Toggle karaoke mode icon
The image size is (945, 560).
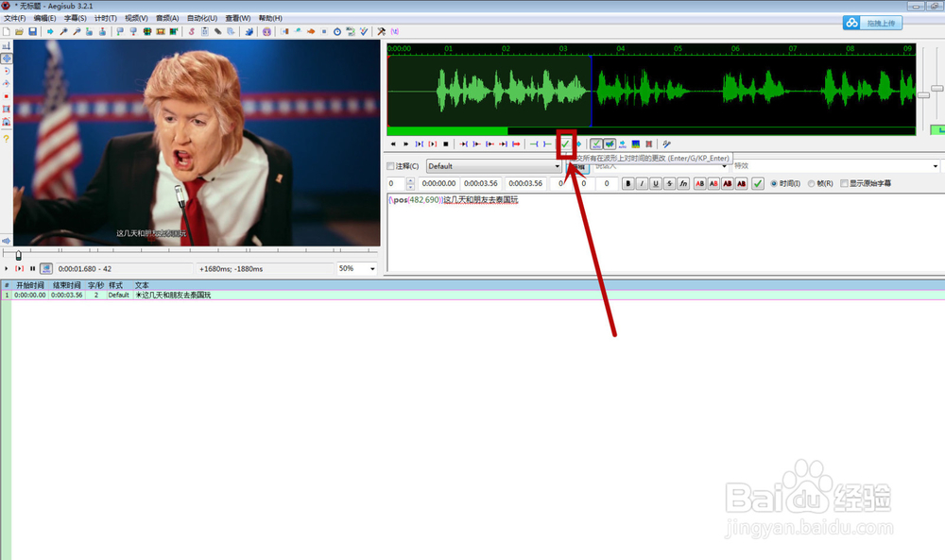(x=666, y=144)
